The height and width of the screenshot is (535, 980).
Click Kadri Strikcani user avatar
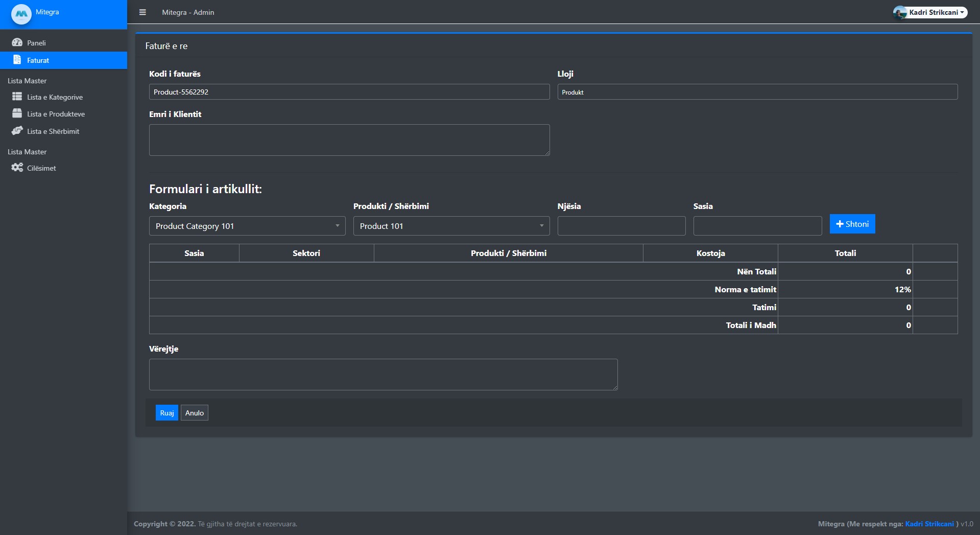(900, 13)
